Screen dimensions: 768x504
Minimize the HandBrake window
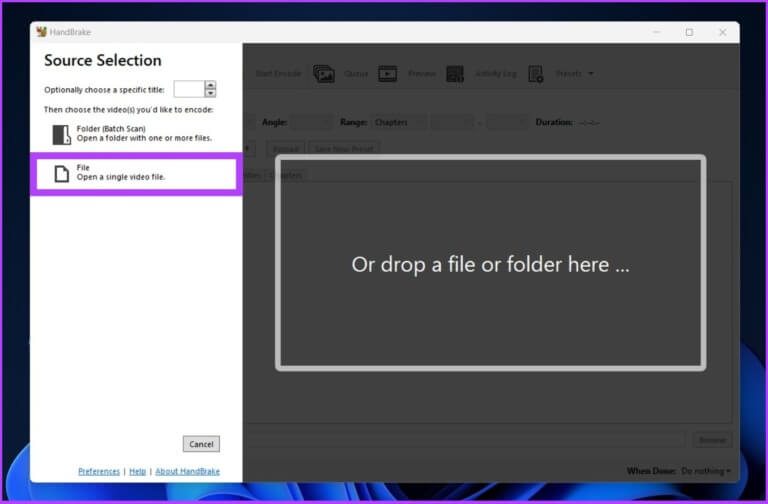click(656, 32)
